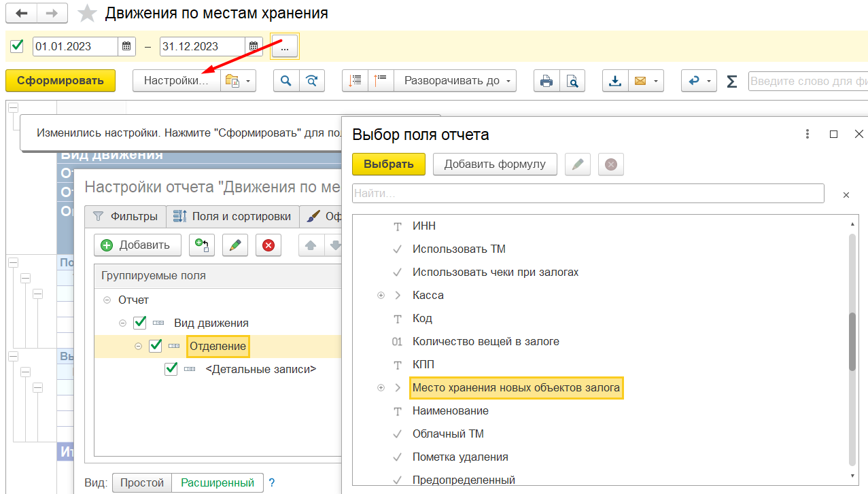The image size is (868, 494).
Task: Click the blue curved arrow toolbar icon
Action: pyautogui.click(x=694, y=81)
